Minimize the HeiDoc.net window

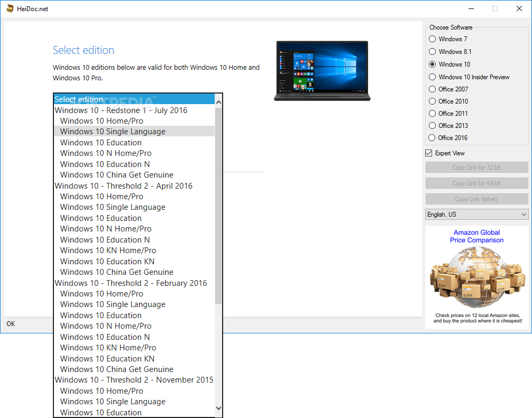tap(471, 8)
